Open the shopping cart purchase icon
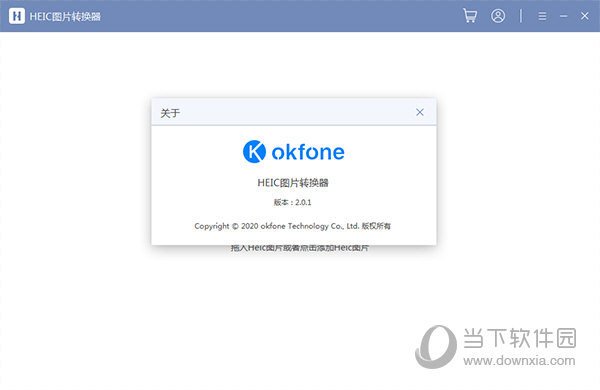 tap(470, 16)
